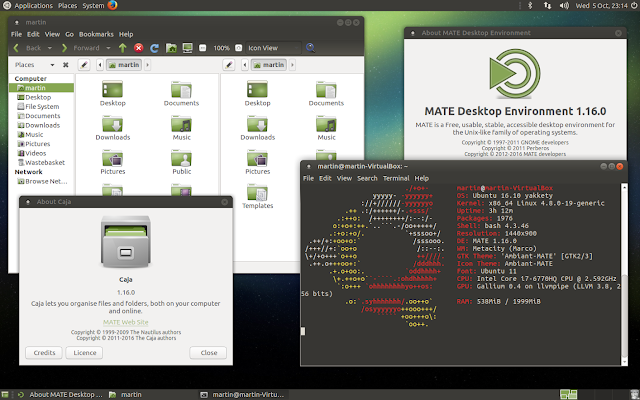Click the right path-scroll arrow in the right pane
Viewport: 640px width, 400px height.
(x=292, y=65)
